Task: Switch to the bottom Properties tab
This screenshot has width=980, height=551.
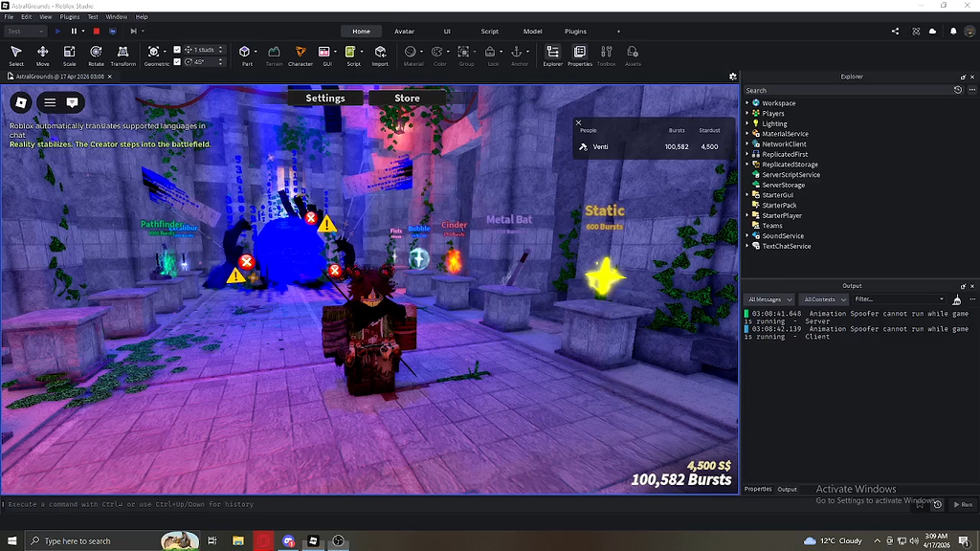Action: tap(758, 489)
